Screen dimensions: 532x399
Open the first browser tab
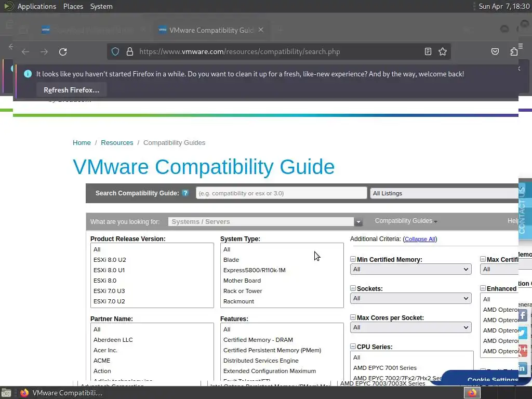click(x=94, y=30)
